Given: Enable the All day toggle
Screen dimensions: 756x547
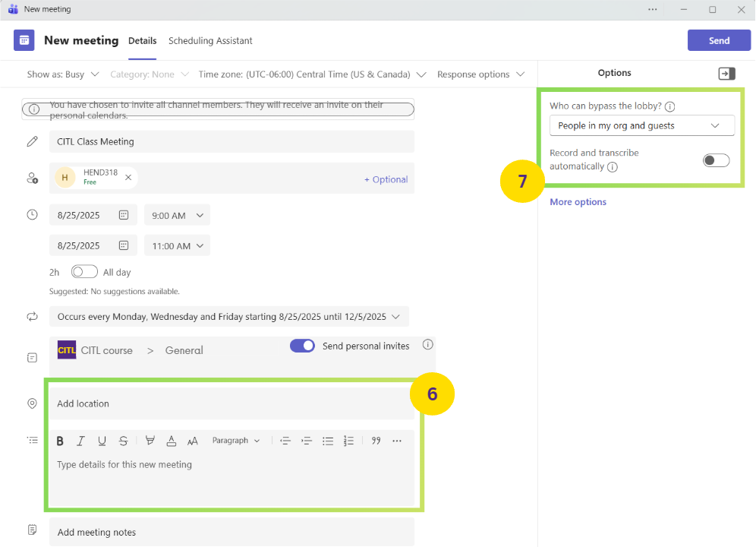Looking at the screenshot, I should (84, 271).
